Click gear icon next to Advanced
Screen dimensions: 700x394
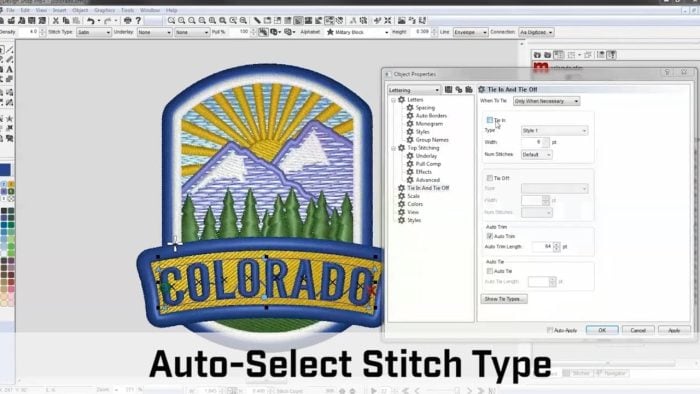409,180
